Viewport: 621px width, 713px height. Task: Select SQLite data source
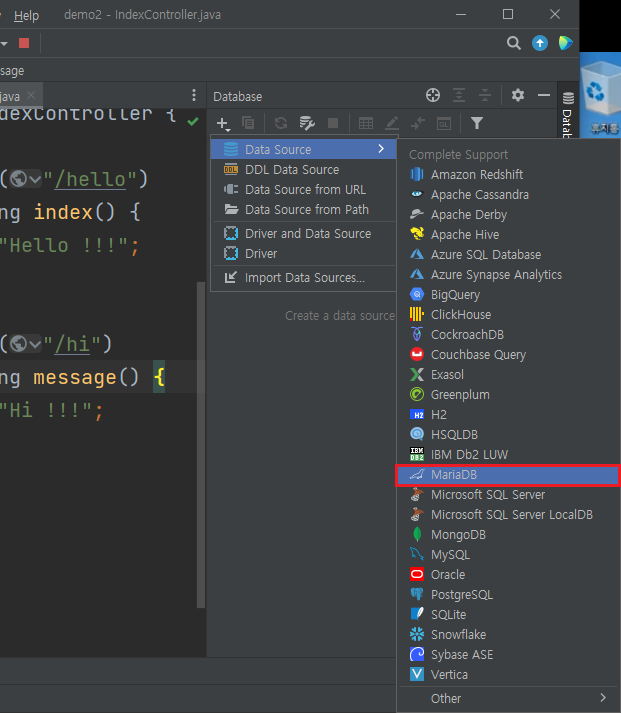point(509,615)
